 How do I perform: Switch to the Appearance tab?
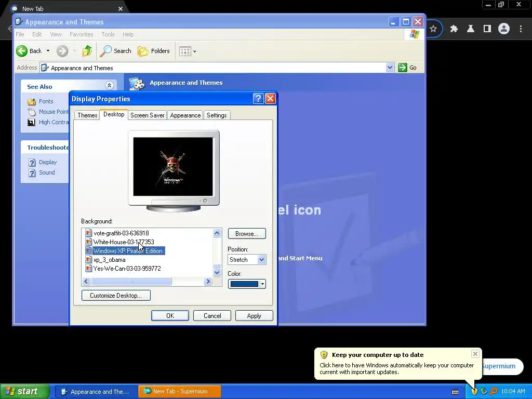coord(185,115)
